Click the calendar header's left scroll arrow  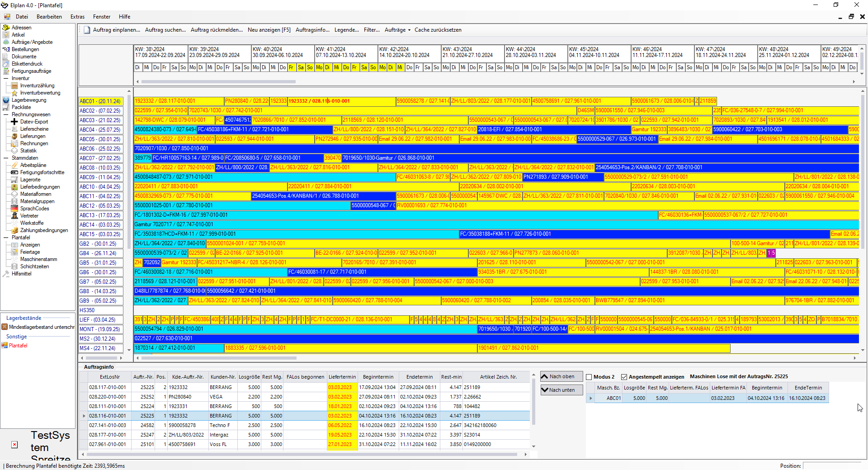[137, 82]
